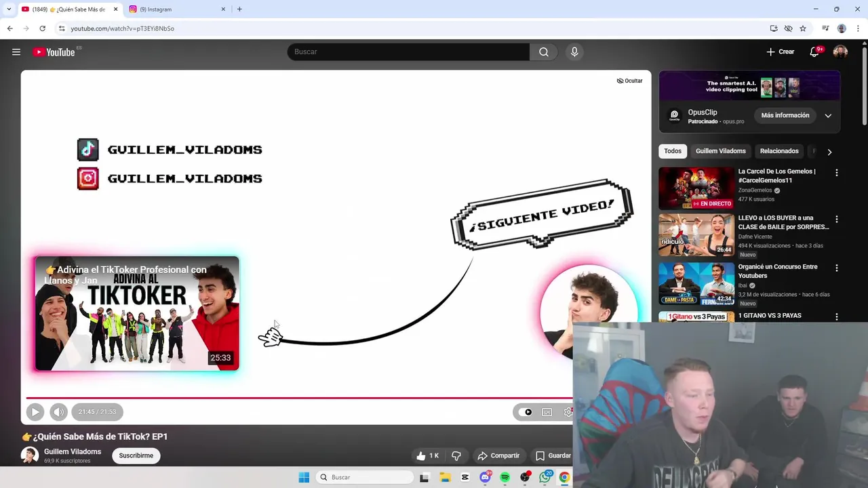The image size is (868, 488).
Task: Open the tab search dropdown arrow
Action: point(9,9)
